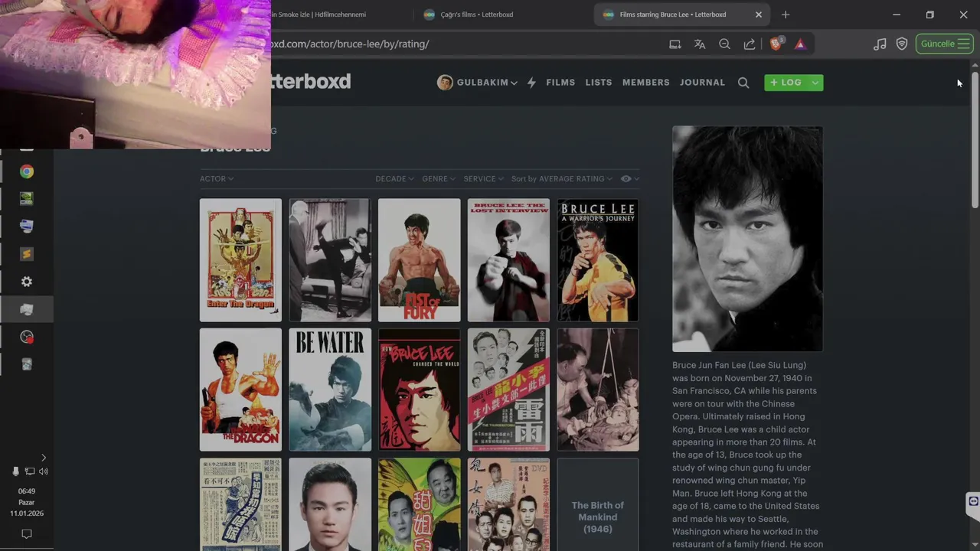Screen dimensions: 980x551
Task: Open NVIDIA app in taskbar
Action: (27, 199)
